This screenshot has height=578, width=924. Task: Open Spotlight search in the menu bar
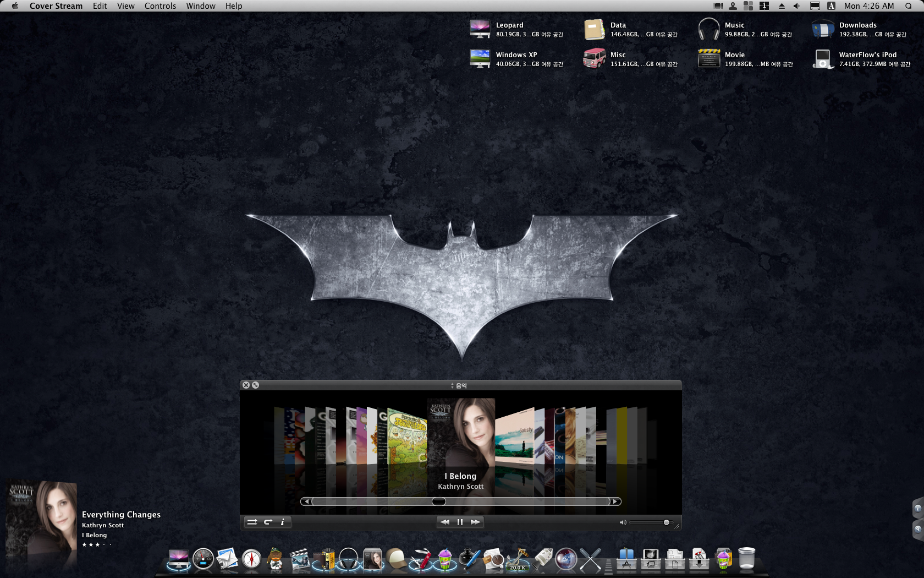pos(909,6)
